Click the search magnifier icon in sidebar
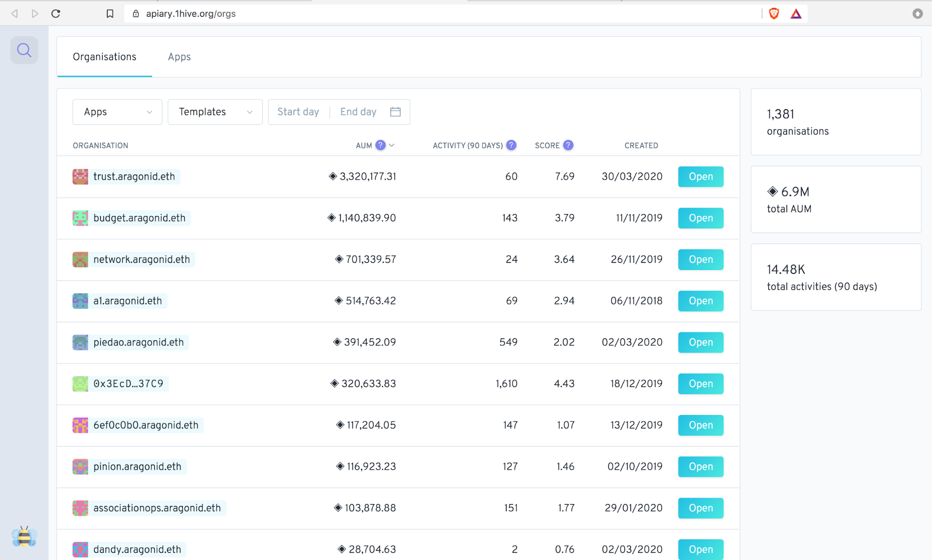The image size is (932, 560). coord(24,50)
